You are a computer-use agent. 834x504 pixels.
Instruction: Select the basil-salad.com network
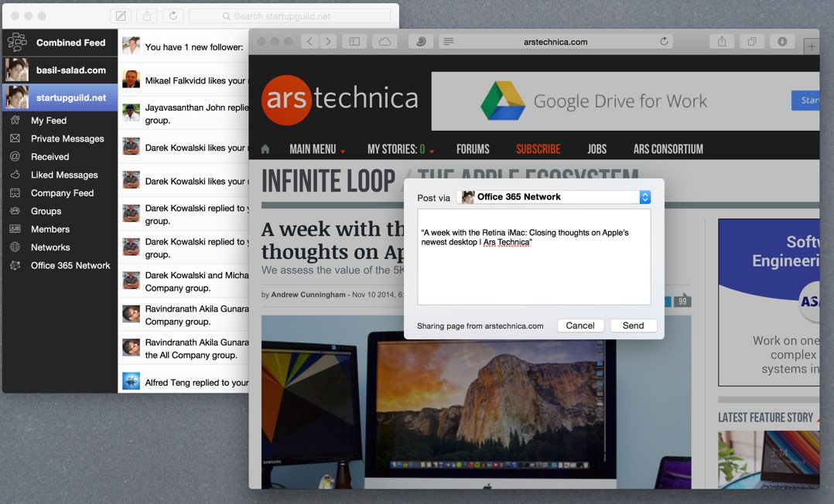pyautogui.click(x=60, y=70)
